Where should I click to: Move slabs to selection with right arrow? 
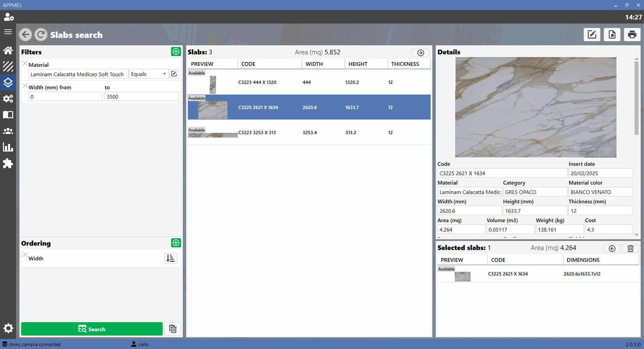tap(421, 53)
